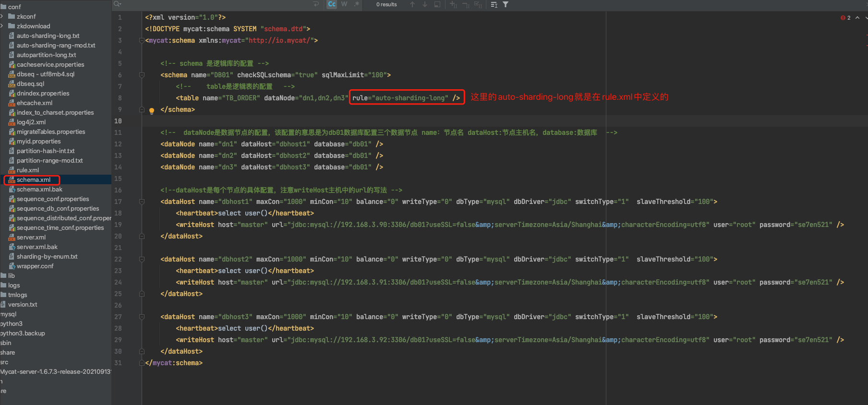Collapse the schema tag fold on line 6
Image resolution: width=868 pixels, height=405 pixels.
point(142,75)
